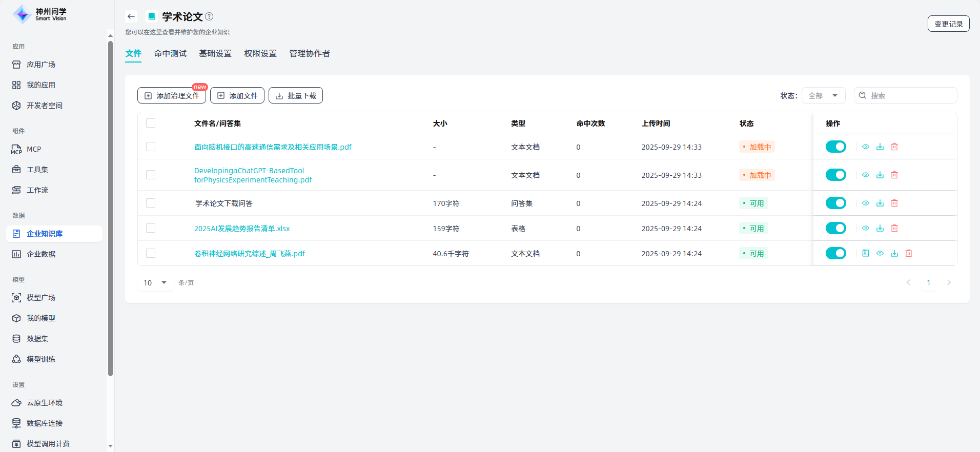Delete the DevelopingaChatGPT-BasedTool pdf
Image resolution: width=980 pixels, height=452 pixels.
tap(894, 175)
